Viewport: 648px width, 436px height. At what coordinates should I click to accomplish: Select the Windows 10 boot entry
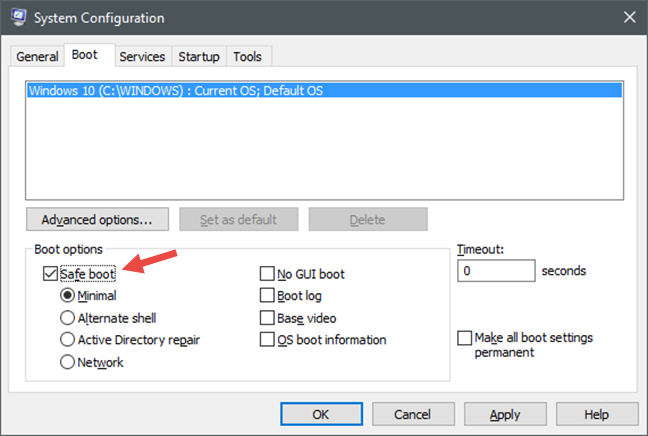point(324,91)
